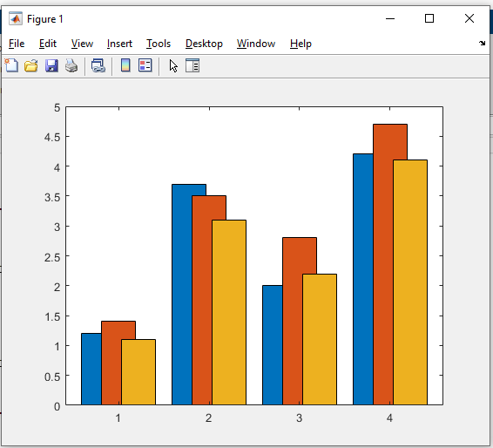The height and width of the screenshot is (448, 493).
Task: Select the yellow bar in group 3
Action: pos(320,339)
